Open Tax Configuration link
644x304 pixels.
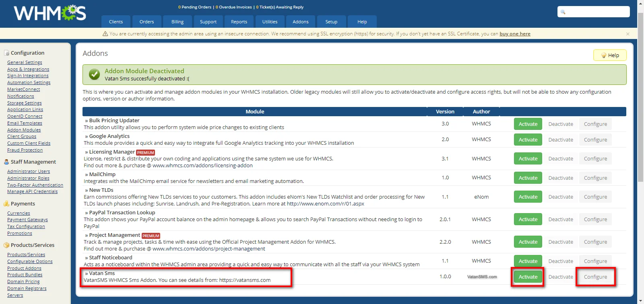(x=26, y=226)
